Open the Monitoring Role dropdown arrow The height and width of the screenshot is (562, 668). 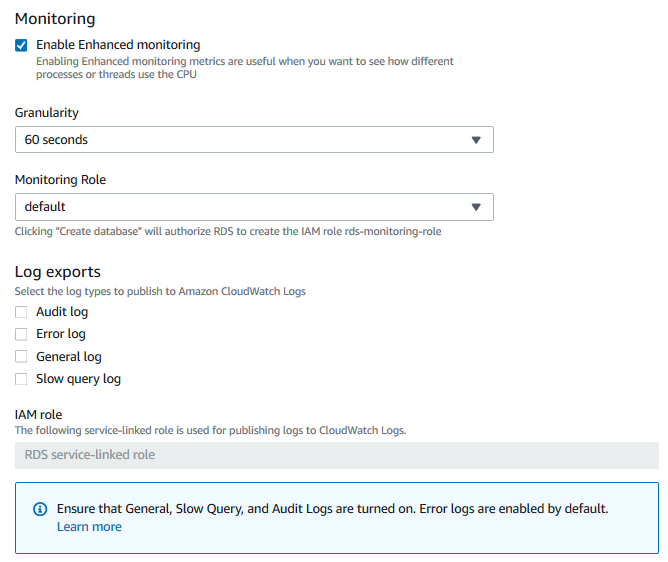click(476, 207)
